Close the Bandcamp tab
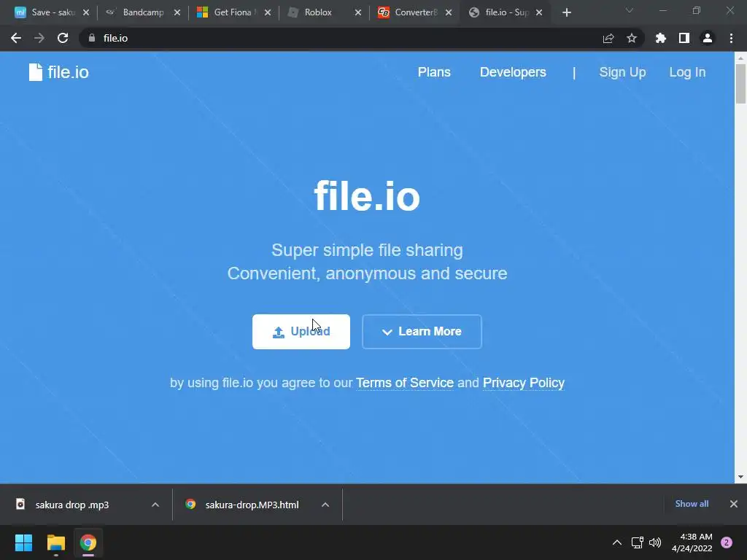Viewport: 747px width, 560px height. coord(177,13)
